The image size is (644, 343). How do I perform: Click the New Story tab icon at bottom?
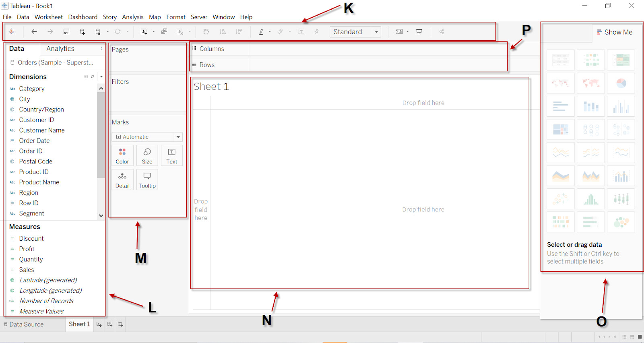pos(120,324)
